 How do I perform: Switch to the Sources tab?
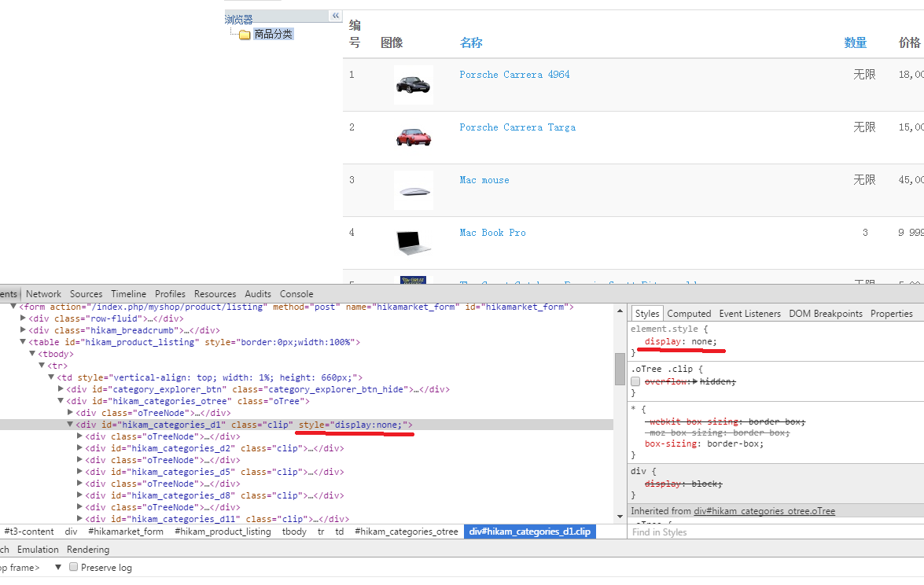tap(86, 294)
